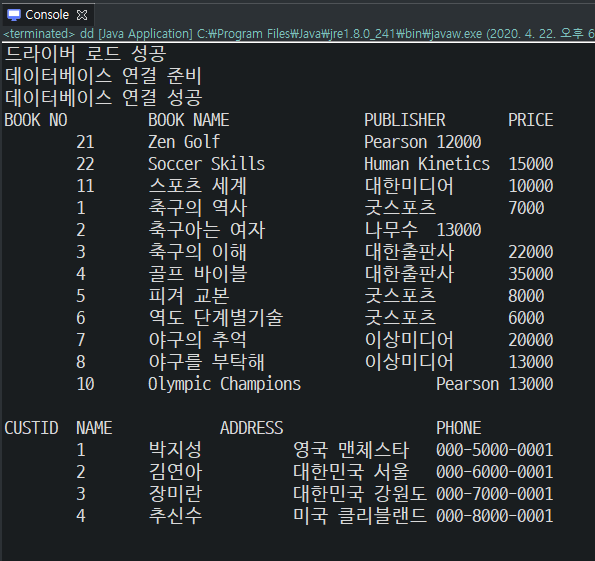Screen dimensions: 595x561
Task: Click the text '나무수 13000'
Action: point(423,230)
